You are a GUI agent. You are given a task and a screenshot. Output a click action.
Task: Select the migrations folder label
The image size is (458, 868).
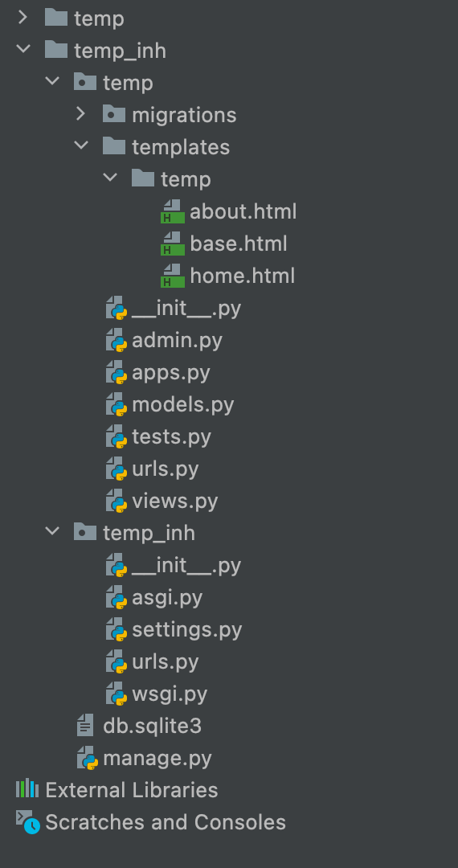(184, 116)
